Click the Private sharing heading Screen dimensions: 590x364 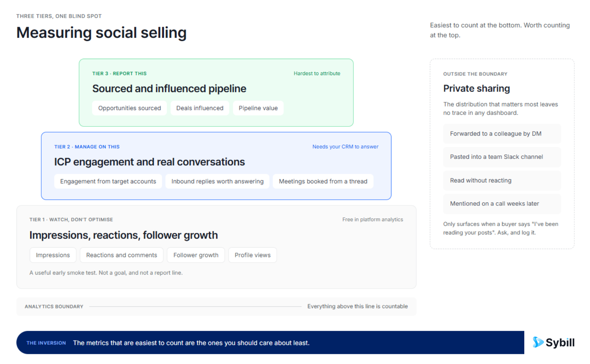click(x=476, y=88)
